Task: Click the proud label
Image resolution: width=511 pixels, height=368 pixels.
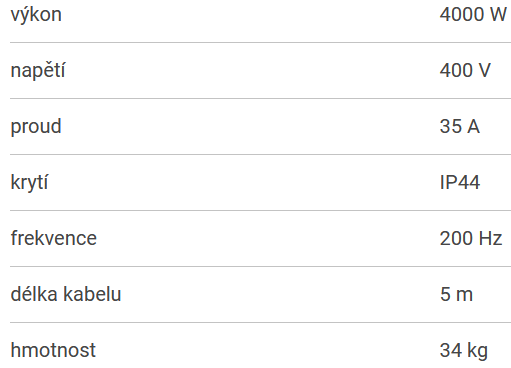Action: [x=36, y=127]
